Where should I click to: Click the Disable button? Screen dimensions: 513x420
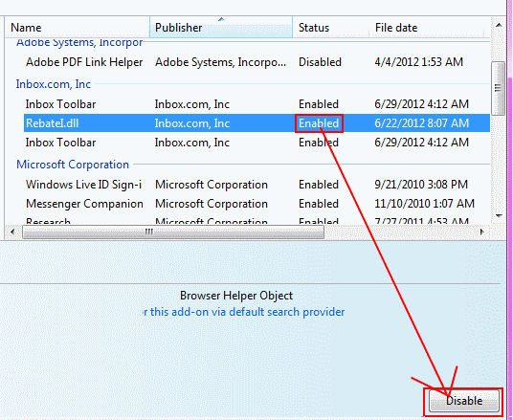point(464,401)
